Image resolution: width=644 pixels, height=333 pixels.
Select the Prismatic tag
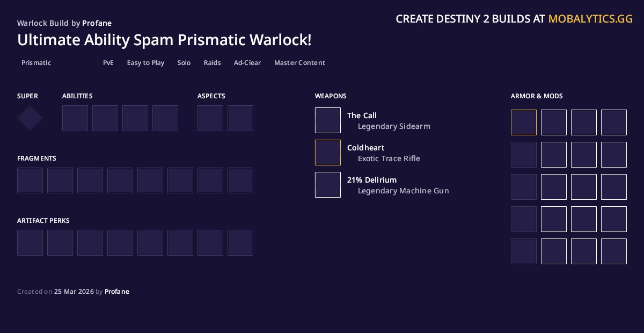click(36, 63)
